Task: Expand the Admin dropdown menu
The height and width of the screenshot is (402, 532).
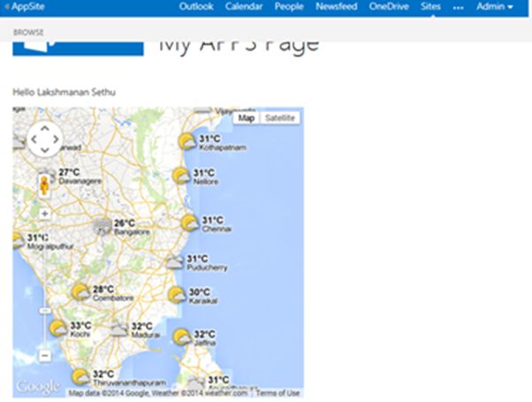Action: coord(494,6)
